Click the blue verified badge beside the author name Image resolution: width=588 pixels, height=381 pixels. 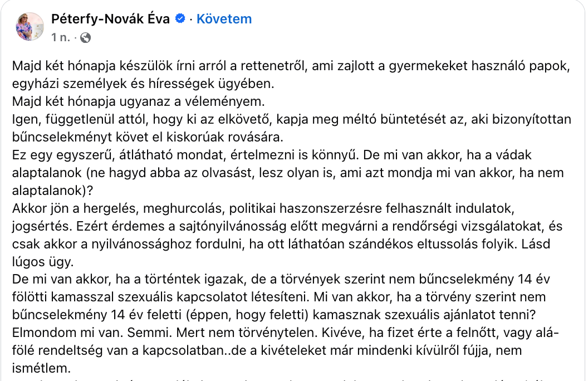[180, 19]
